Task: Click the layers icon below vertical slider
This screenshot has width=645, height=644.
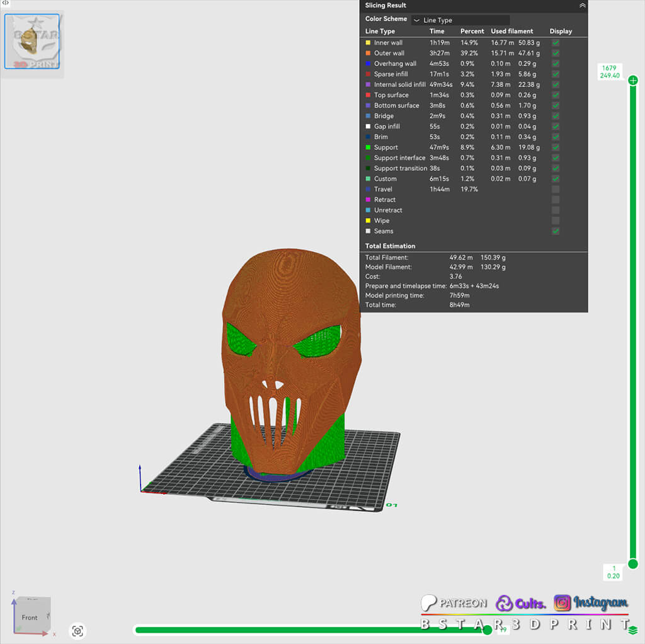Action: [x=632, y=630]
